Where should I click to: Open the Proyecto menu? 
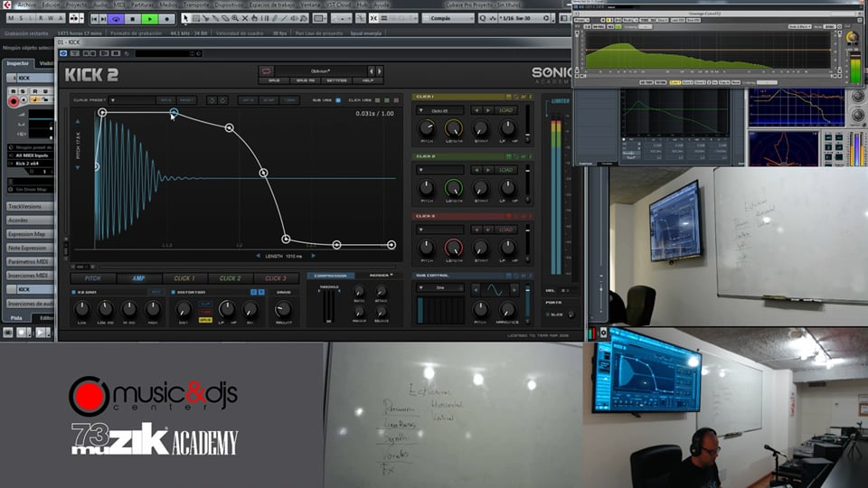coord(76,5)
